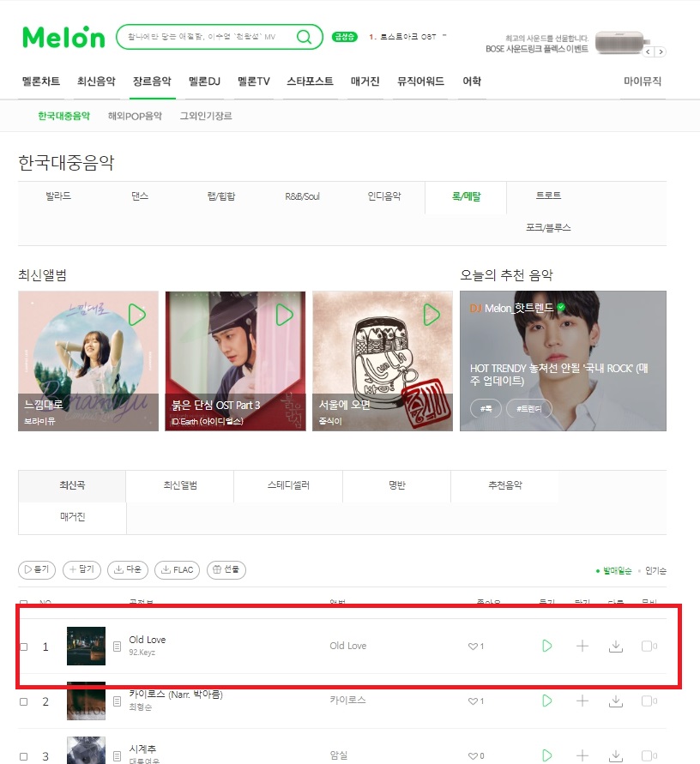This screenshot has width=700, height=764.
Task: Add Old Love to playlist with plus icon
Action: (x=582, y=646)
